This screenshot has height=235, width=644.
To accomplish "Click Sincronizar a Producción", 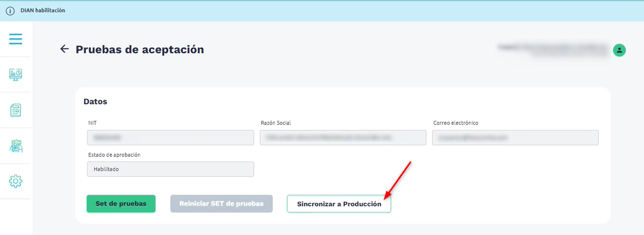I will (x=339, y=204).
